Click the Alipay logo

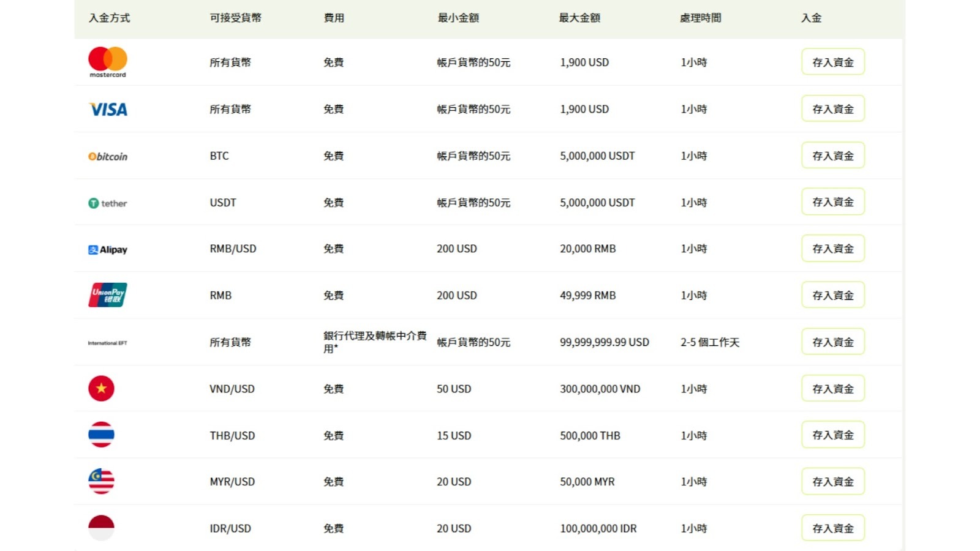107,249
